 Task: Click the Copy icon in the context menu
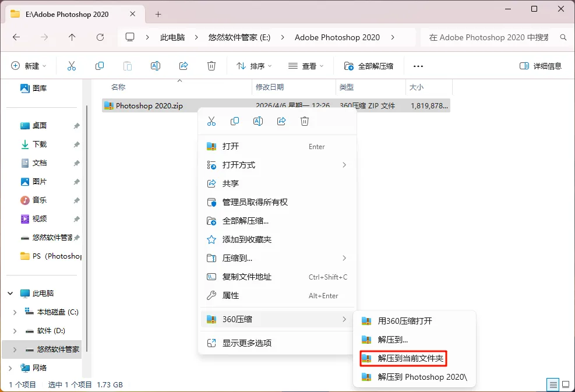pos(235,121)
